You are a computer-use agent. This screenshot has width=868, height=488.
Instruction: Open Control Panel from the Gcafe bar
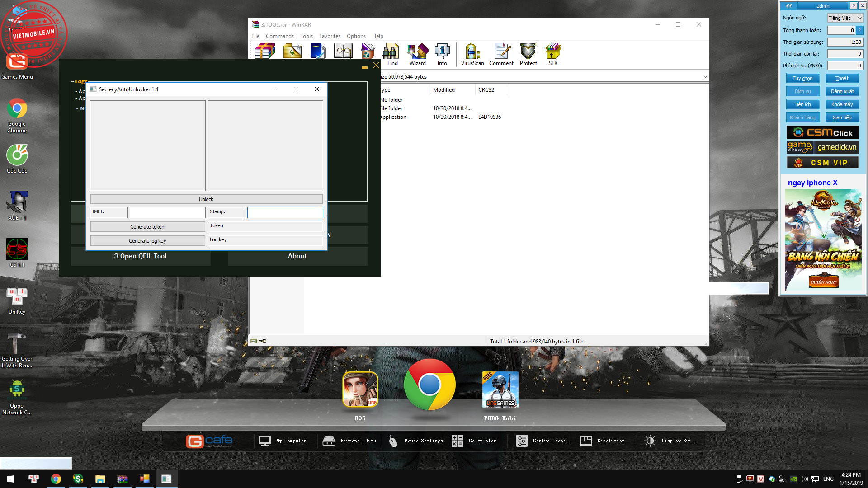pyautogui.click(x=542, y=441)
